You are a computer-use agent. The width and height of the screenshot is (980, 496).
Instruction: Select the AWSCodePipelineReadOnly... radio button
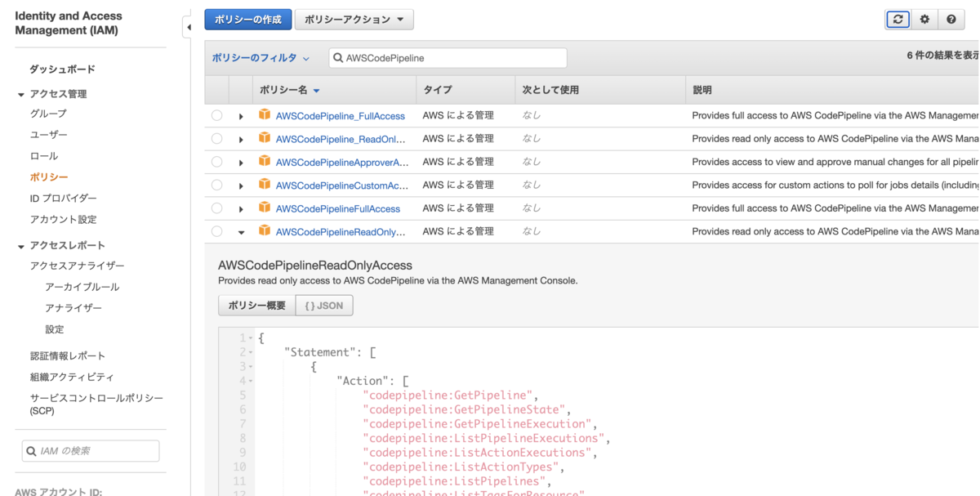(216, 231)
